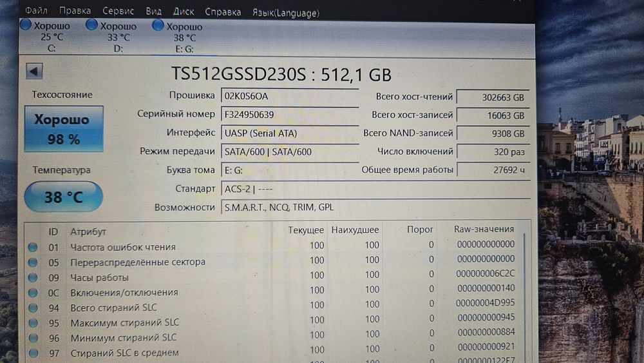Click total working time value 27692 ч
This screenshot has height=363, width=644.
pos(493,170)
